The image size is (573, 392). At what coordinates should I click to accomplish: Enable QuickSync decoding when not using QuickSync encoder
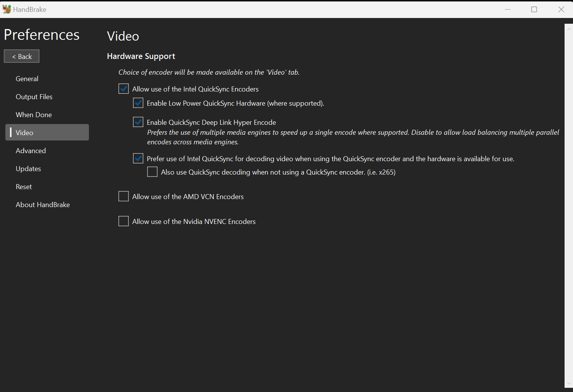[x=152, y=172]
